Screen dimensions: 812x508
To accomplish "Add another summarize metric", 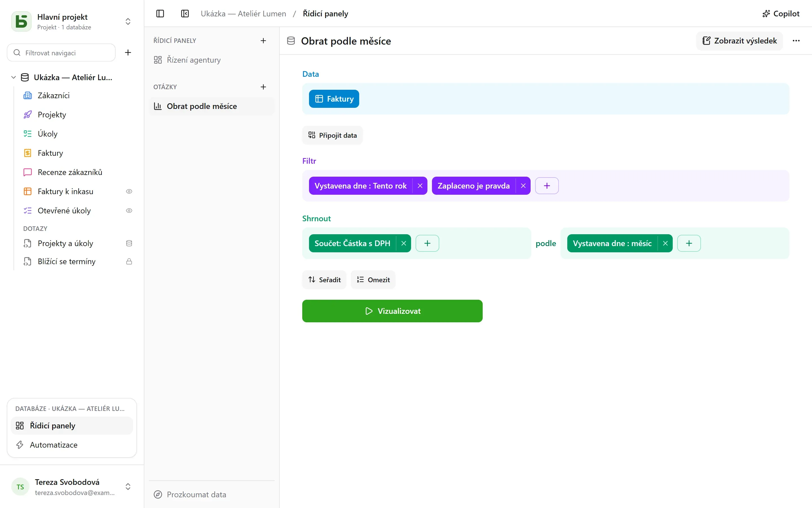I will pyautogui.click(x=427, y=243).
